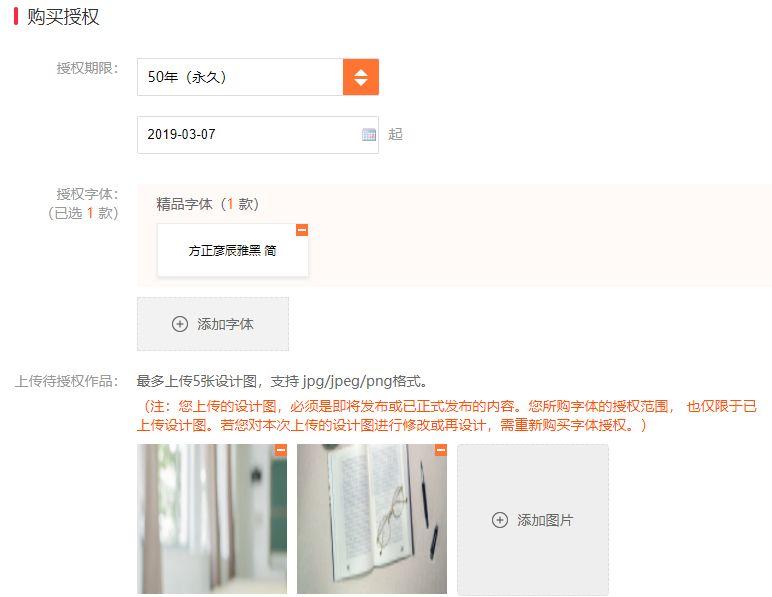Image resolution: width=772 pixels, height=597 pixels.
Task: Click the plus icon beside 添加字体
Action: (180, 324)
